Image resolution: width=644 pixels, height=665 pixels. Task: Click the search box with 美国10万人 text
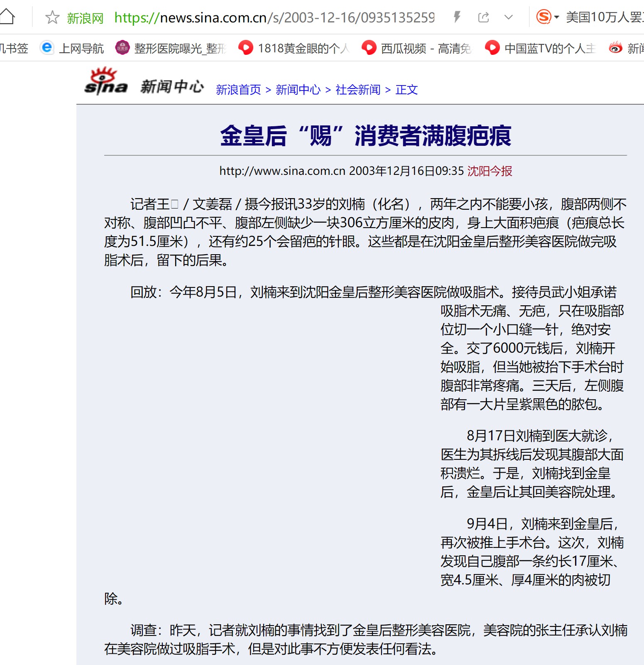[605, 17]
